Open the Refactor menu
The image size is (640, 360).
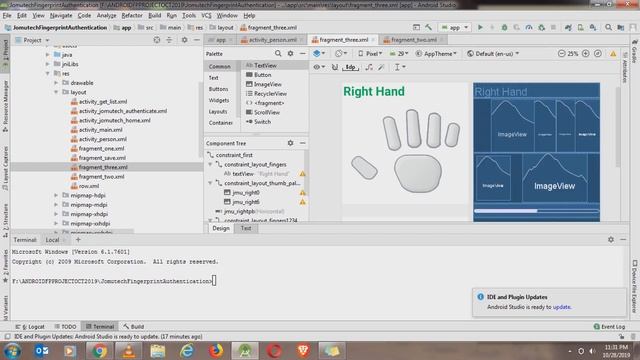point(132,16)
